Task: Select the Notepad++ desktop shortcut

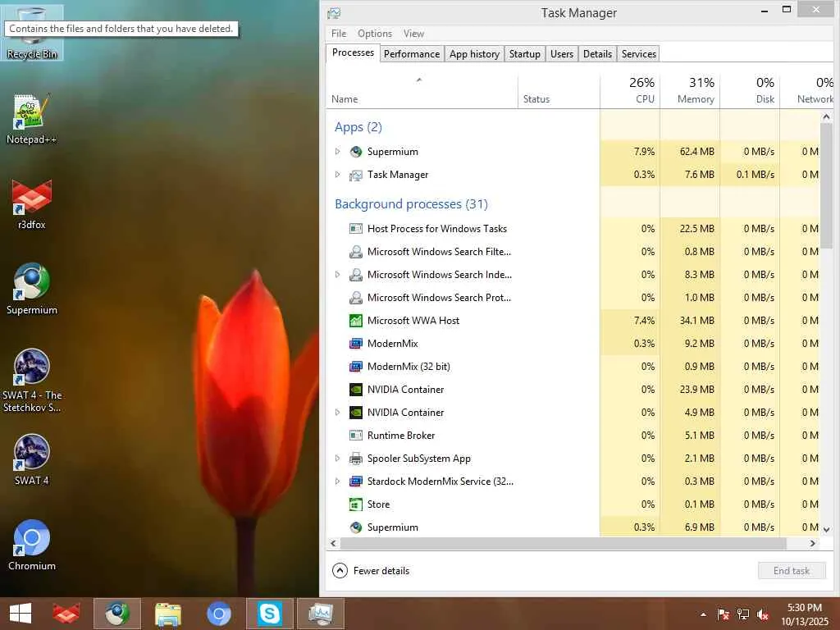Action: (32, 119)
